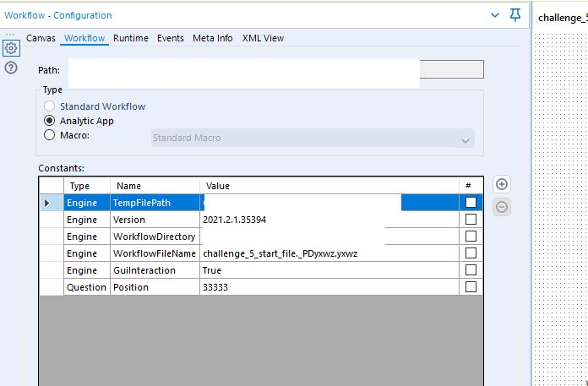
Task: Select the True value cell
Action: [329, 270]
